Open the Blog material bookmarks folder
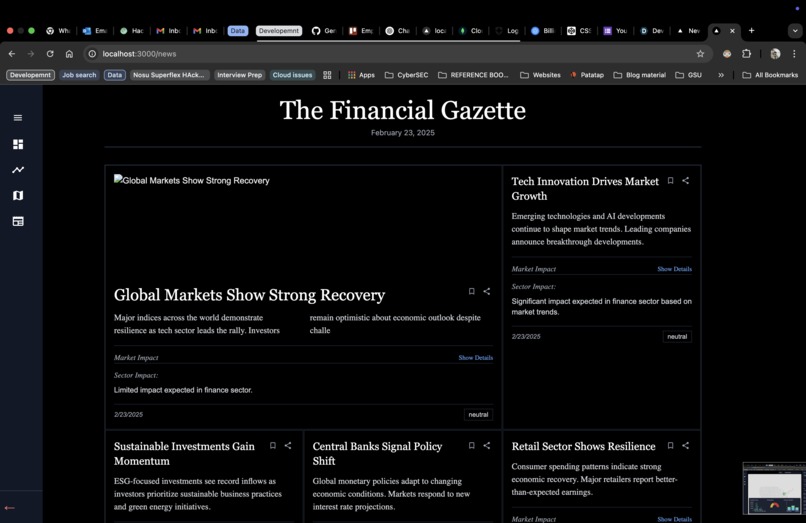Screen dimensions: 806x523 pyautogui.click(x=639, y=75)
